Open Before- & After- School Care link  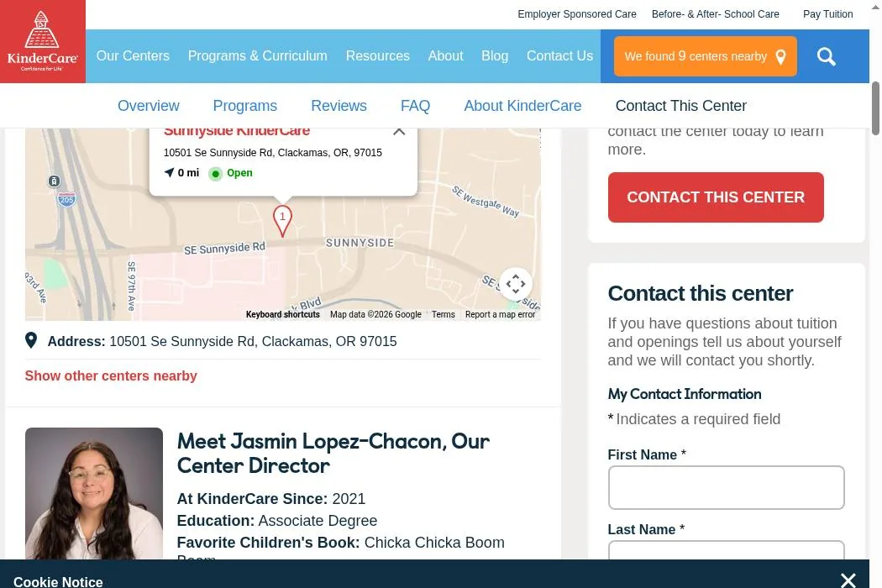(715, 14)
